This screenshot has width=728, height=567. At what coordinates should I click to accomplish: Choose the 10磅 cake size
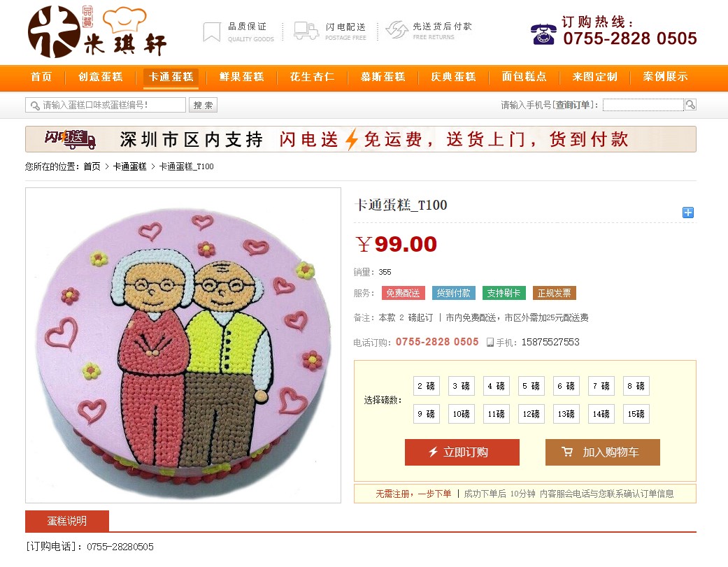click(461, 414)
